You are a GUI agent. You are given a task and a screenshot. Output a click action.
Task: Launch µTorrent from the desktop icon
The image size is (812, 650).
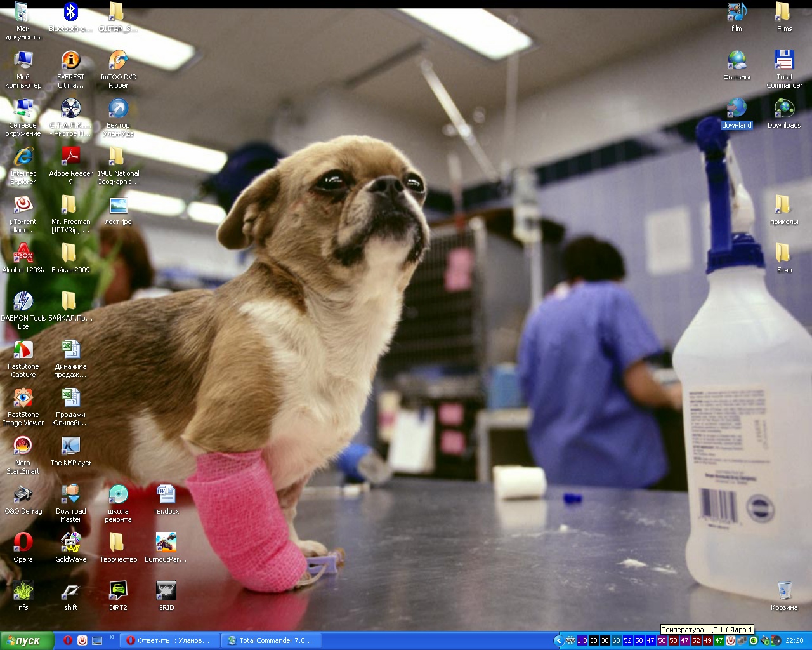[x=23, y=214]
